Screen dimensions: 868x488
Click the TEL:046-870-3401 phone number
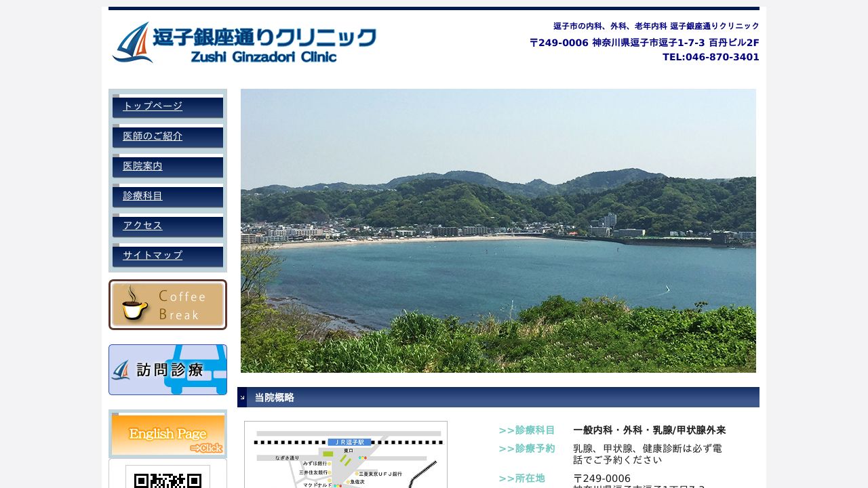711,57
